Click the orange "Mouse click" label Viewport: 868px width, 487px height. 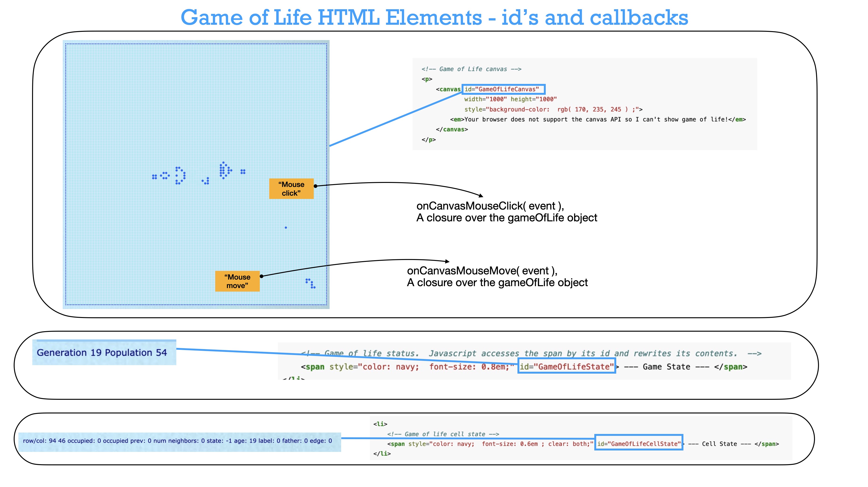pyautogui.click(x=291, y=189)
